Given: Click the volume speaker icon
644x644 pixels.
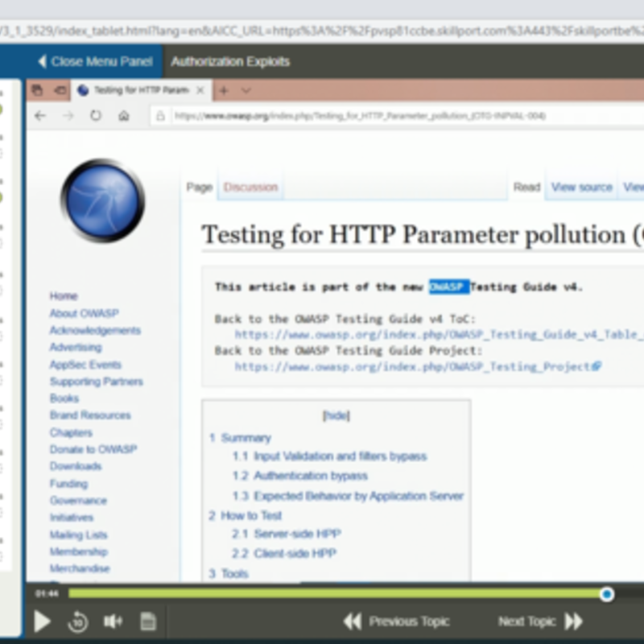Looking at the screenshot, I should (x=113, y=621).
